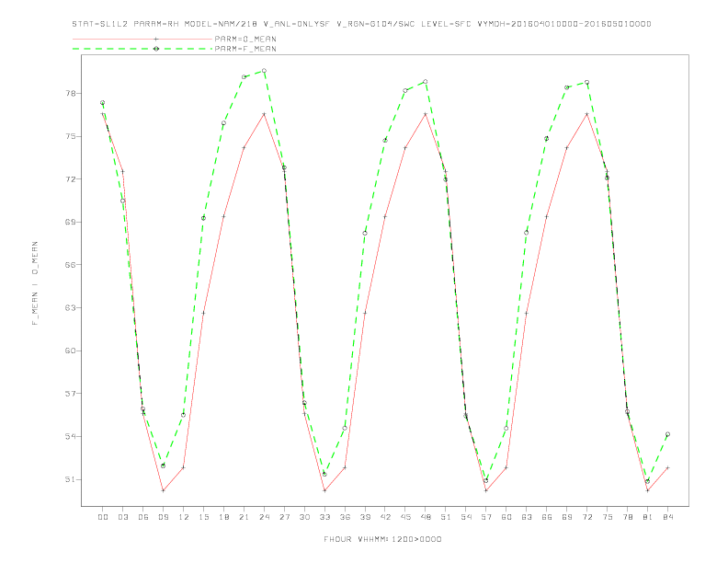Viewport: 728px width, 563px height.
Task: Click the x-axis hour label 12
Action: pyautogui.click(x=184, y=517)
